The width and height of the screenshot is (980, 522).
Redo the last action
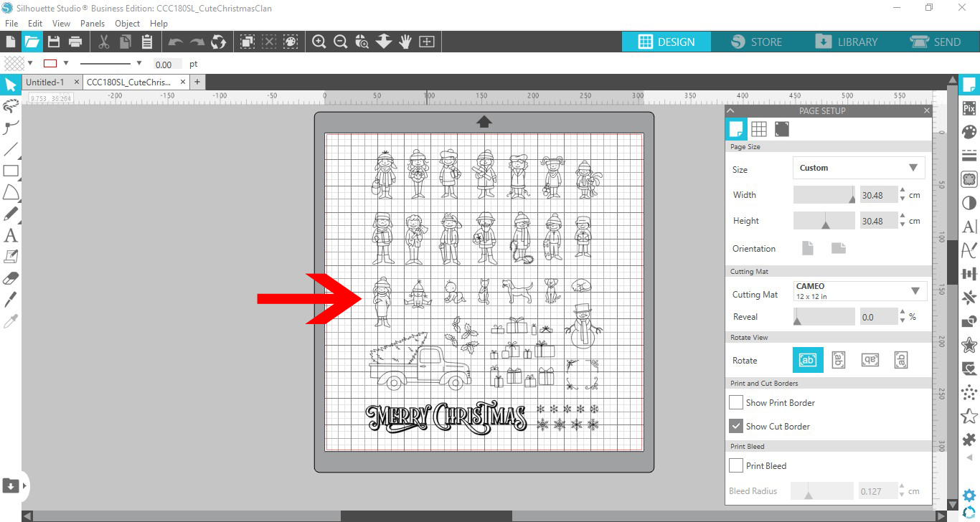coord(197,42)
